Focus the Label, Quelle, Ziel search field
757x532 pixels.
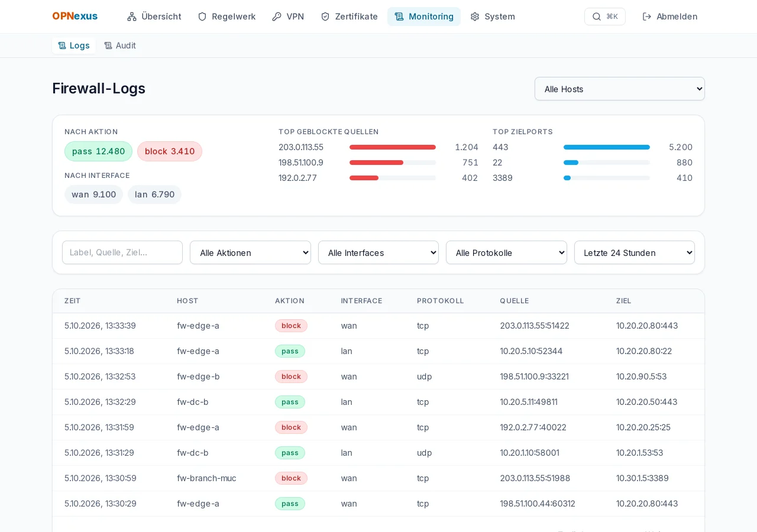coord(122,252)
